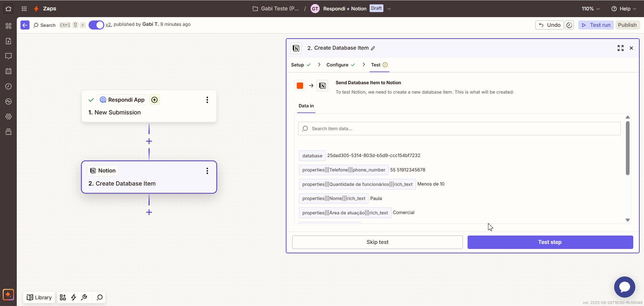
Task: Open the chat support bubble
Action: [x=625, y=287]
